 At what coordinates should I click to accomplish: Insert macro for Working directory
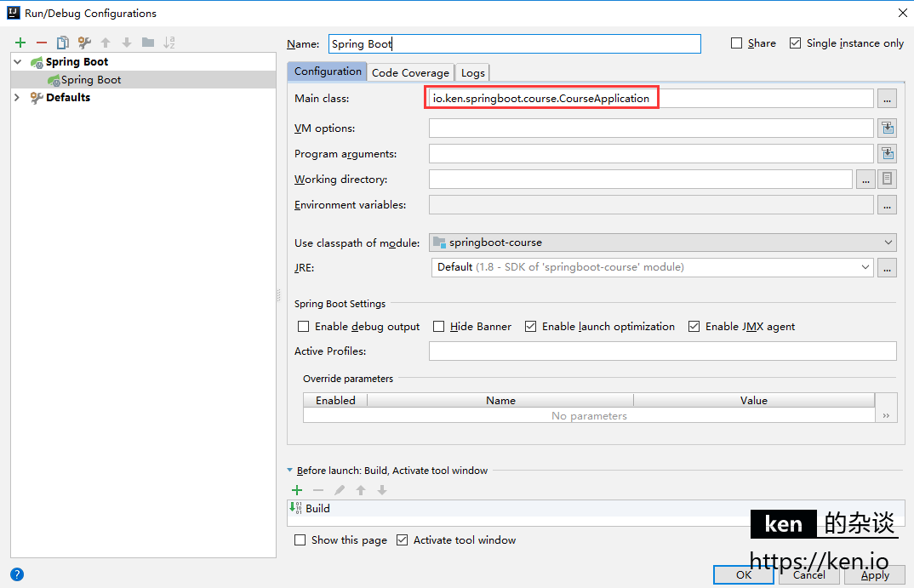click(887, 179)
